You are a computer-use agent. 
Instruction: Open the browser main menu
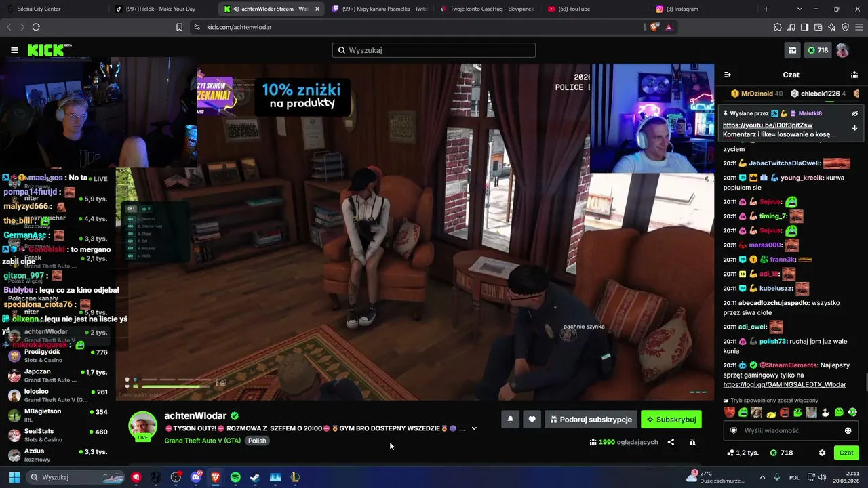click(x=859, y=27)
